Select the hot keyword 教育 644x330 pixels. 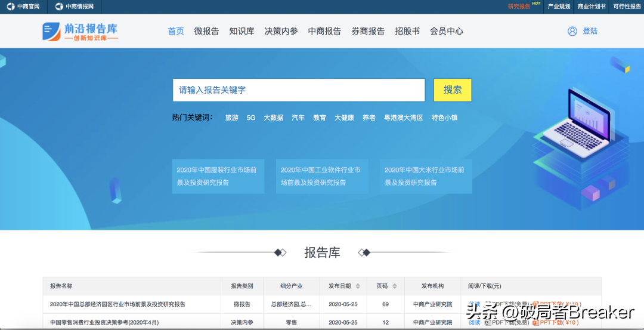click(320, 118)
